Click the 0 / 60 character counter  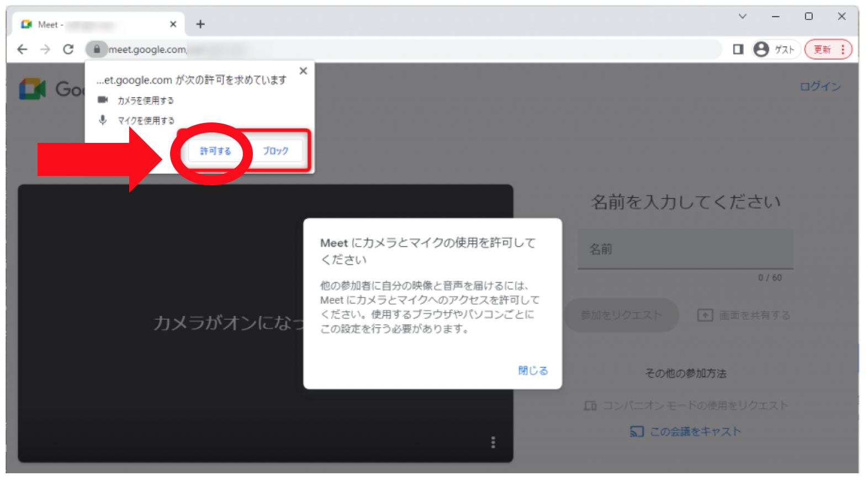click(770, 278)
